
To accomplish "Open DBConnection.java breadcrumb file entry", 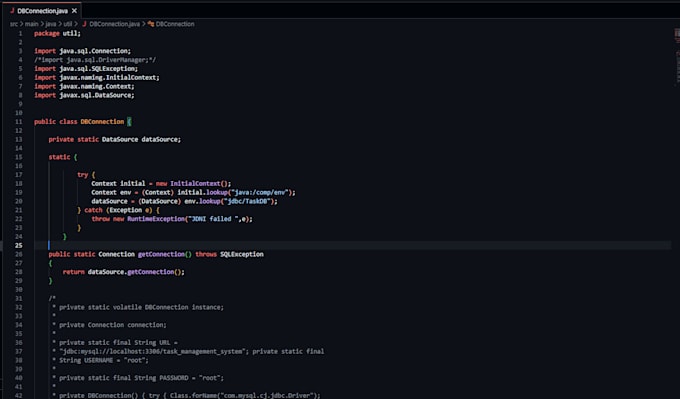I will point(114,24).
